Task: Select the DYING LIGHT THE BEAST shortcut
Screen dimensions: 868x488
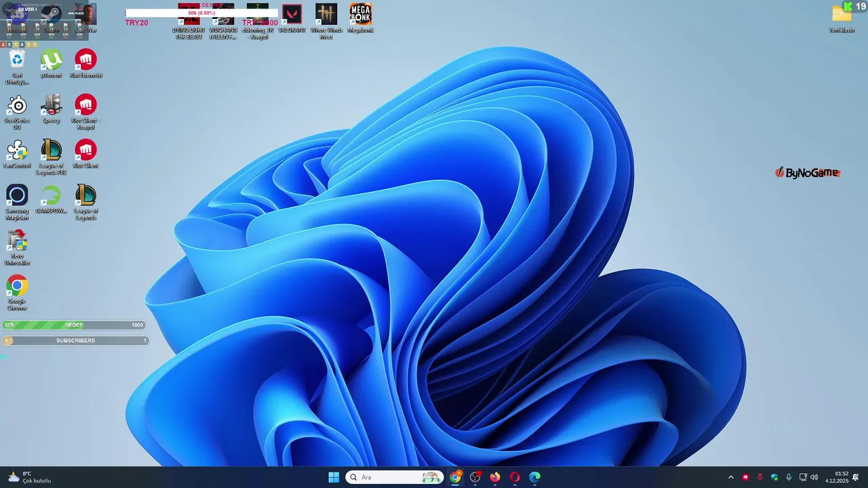Action: pos(189,21)
